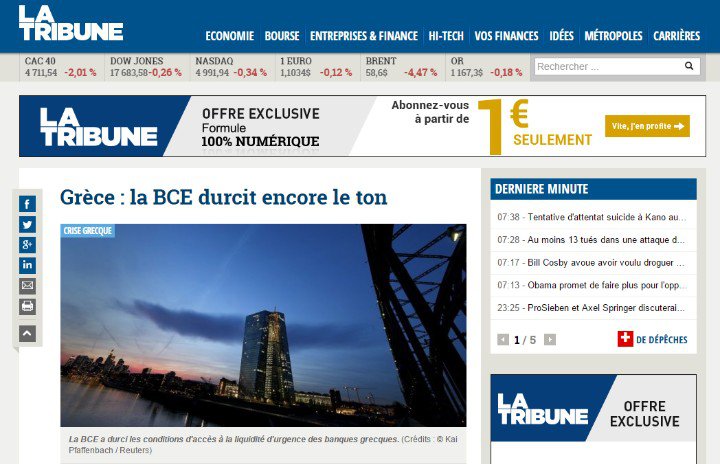This screenshot has width=720, height=464.
Task: Open the MÉTROPOLES section
Action: (x=613, y=36)
